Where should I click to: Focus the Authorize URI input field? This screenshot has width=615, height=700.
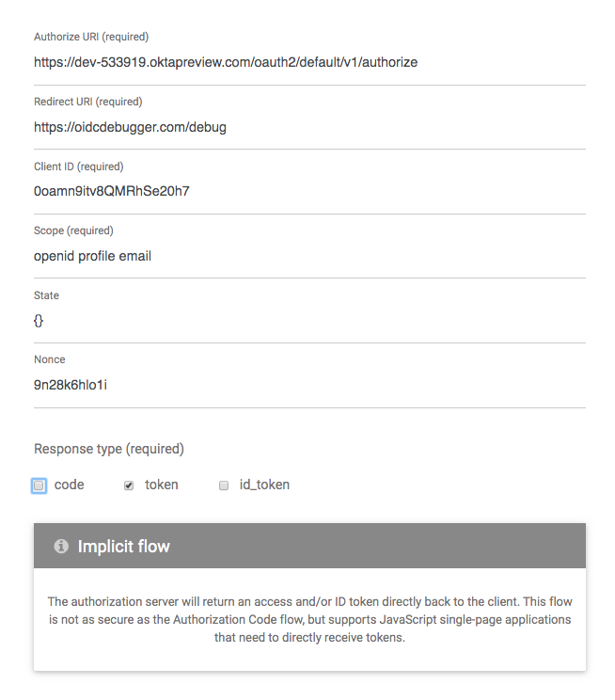(x=309, y=63)
